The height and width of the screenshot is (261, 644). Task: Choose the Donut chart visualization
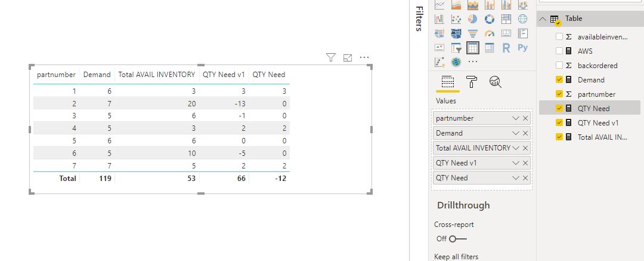[489, 19]
